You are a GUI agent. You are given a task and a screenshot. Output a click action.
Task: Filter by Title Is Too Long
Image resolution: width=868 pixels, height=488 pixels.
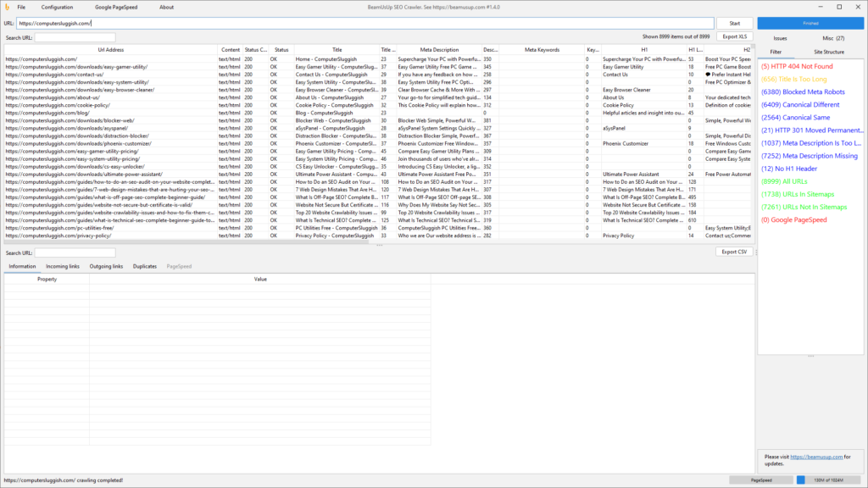point(793,79)
